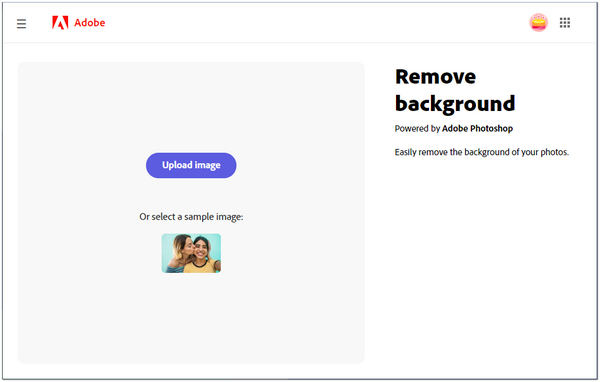Open the apps grid switcher
This screenshot has height=382, width=600.
564,23
